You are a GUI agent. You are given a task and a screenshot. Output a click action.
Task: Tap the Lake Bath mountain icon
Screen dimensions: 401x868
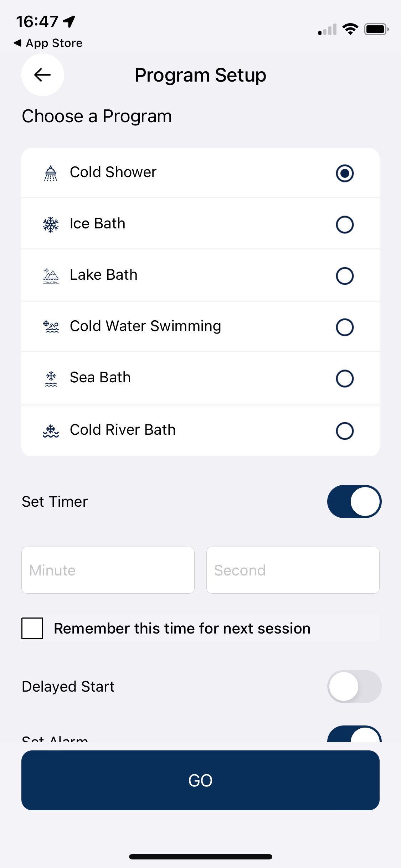pyautogui.click(x=51, y=276)
